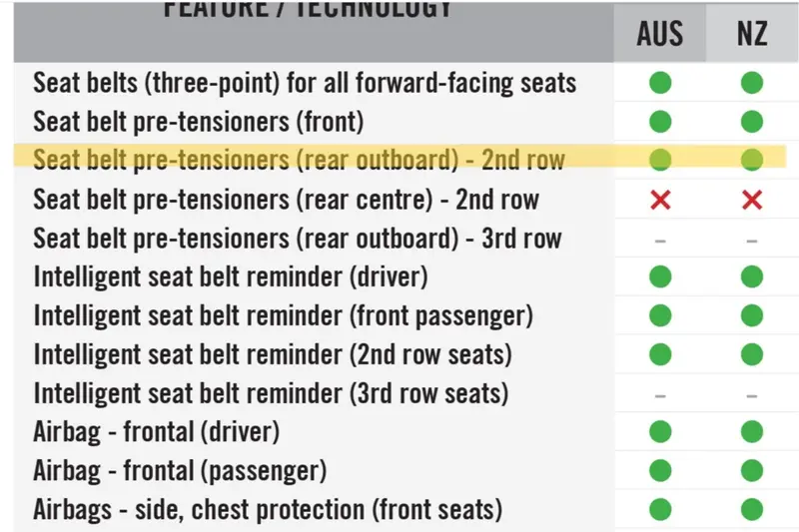Image resolution: width=799 pixels, height=532 pixels.
Task: Click the 'Airbags - side, chest protection' label
Action: 268,510
